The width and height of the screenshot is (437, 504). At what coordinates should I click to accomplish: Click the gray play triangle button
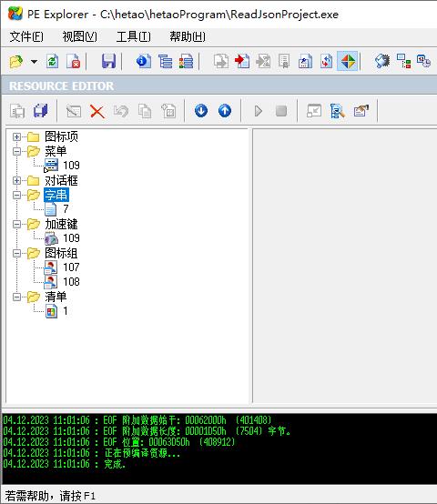pyautogui.click(x=259, y=111)
